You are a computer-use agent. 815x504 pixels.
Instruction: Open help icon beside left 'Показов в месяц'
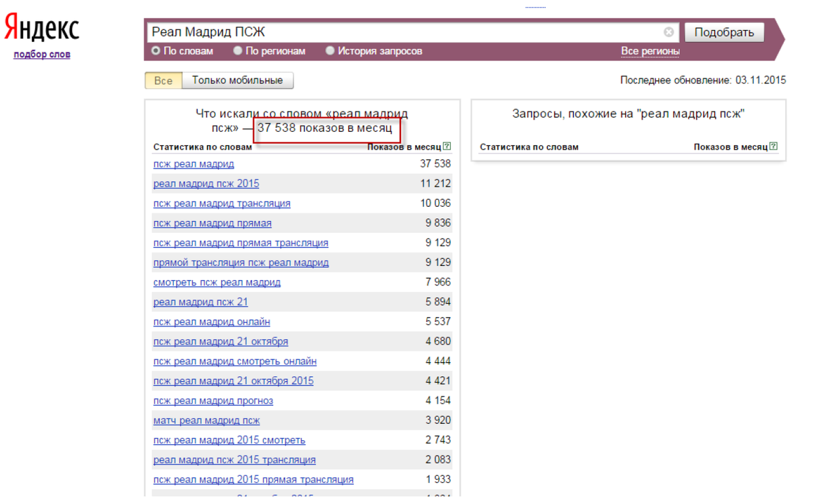point(447,146)
